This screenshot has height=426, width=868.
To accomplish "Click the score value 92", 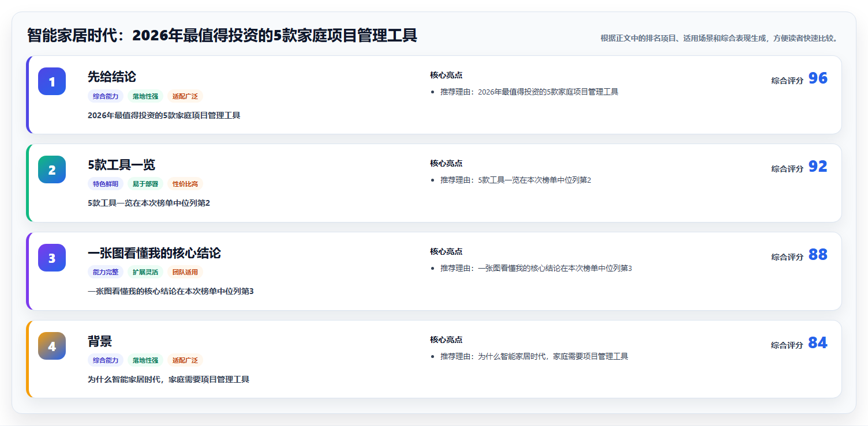I will pos(818,167).
